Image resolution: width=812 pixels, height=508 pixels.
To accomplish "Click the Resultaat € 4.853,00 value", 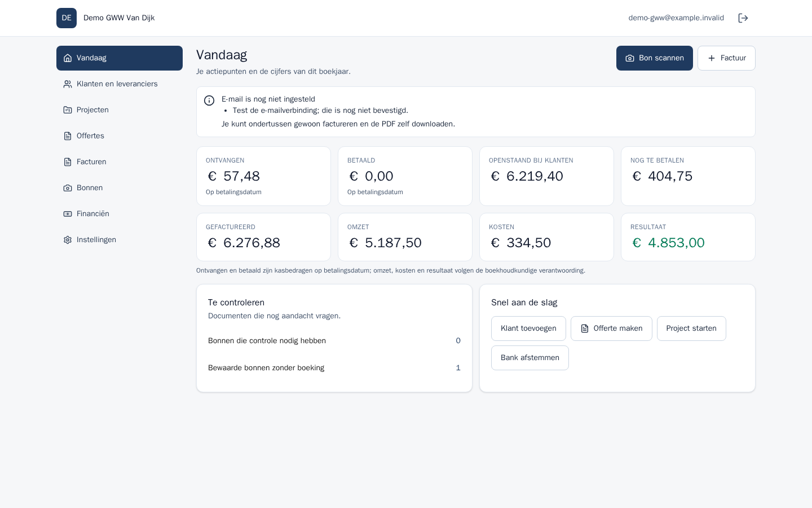I will 668,243.
